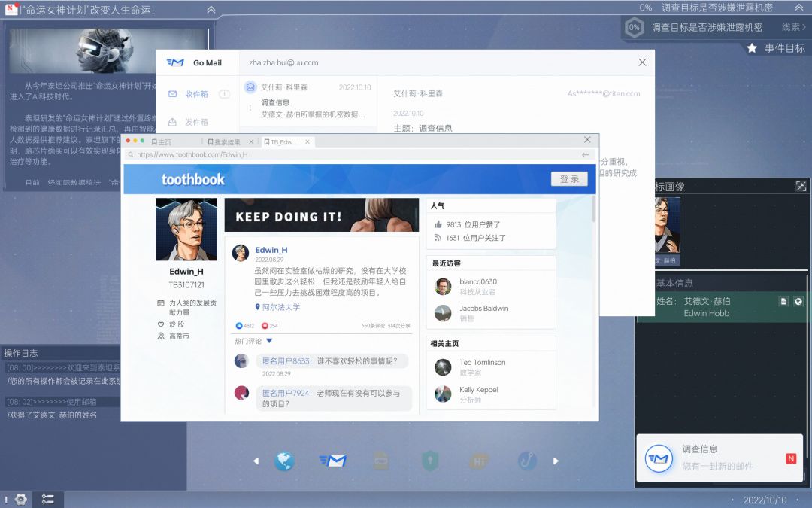The image size is (812, 508).
Task: Select the 艾什莉·科里森 email in the list
Action: (308, 101)
